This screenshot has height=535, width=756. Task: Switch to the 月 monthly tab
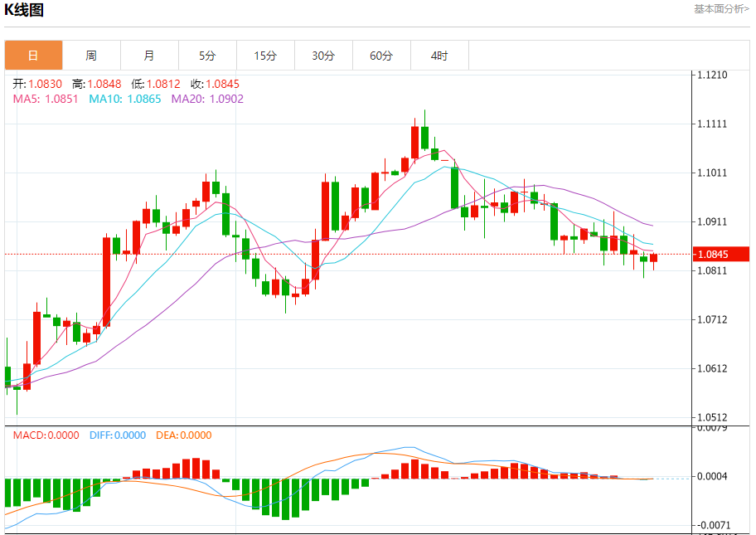click(149, 56)
